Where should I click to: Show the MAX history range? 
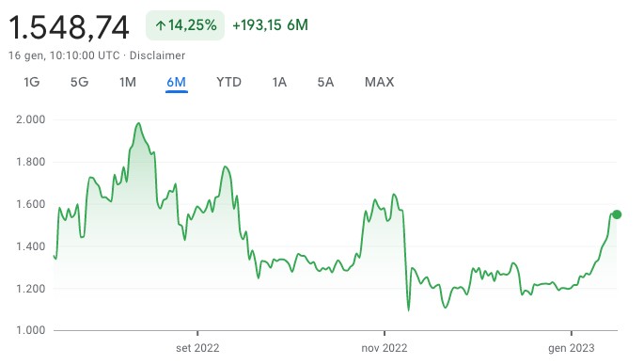point(379,82)
